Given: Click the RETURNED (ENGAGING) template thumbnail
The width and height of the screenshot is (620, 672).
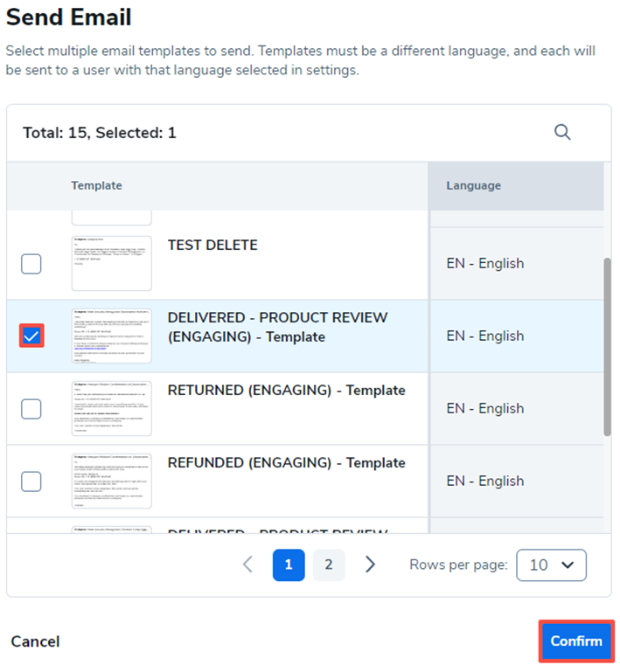Looking at the screenshot, I should [x=111, y=408].
